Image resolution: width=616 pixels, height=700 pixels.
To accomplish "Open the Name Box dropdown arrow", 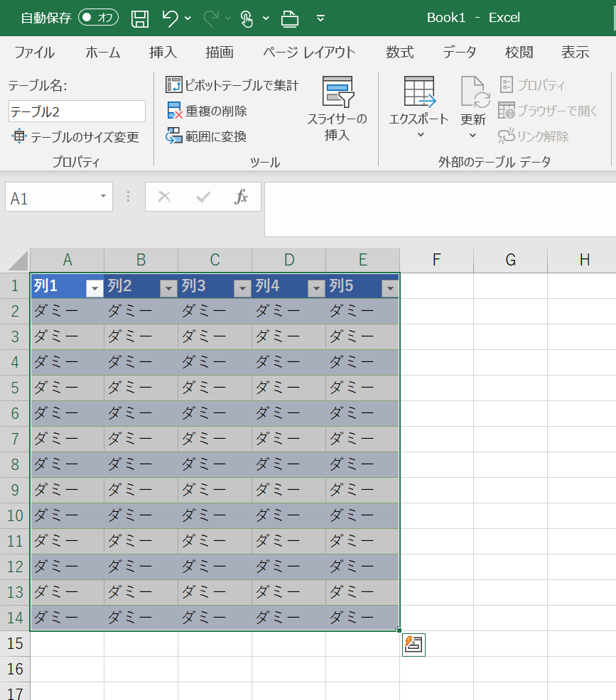I will pos(103,197).
